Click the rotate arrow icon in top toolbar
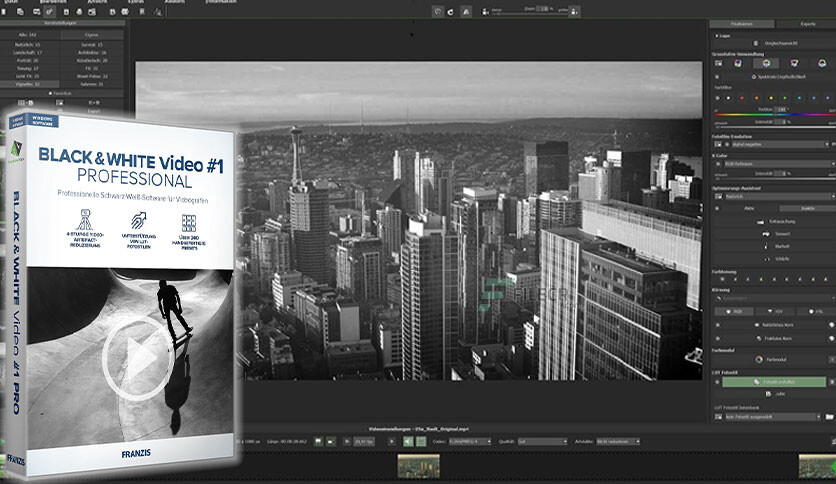836x484 pixels. pyautogui.click(x=451, y=12)
